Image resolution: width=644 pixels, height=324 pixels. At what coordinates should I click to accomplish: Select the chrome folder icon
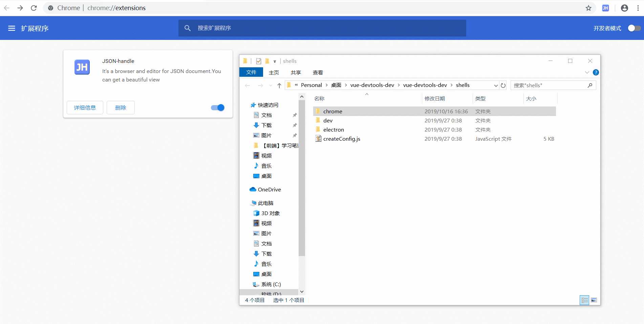click(318, 111)
